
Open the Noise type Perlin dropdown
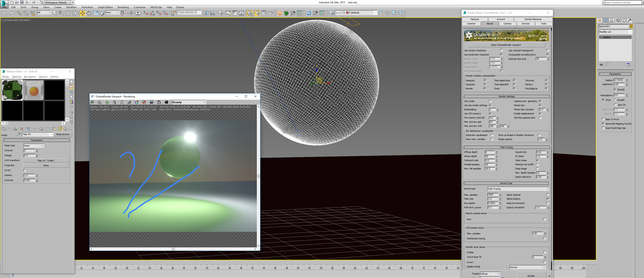(34, 146)
